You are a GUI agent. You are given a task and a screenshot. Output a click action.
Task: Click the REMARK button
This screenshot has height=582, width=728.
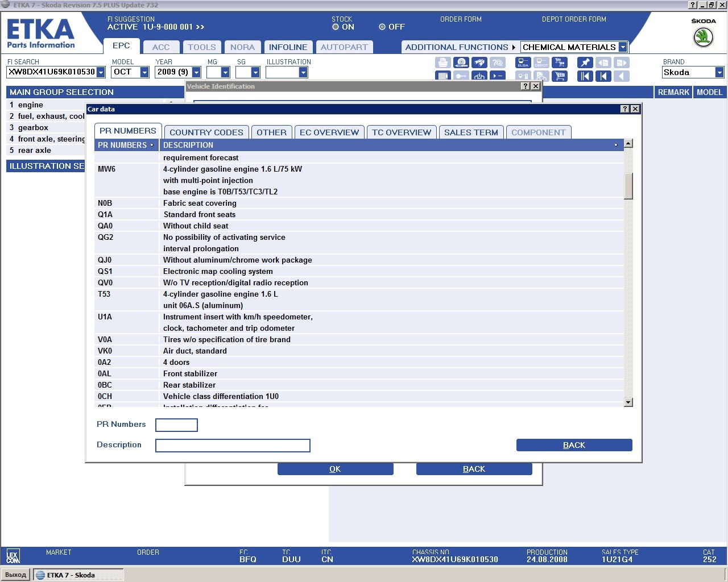[x=673, y=92]
